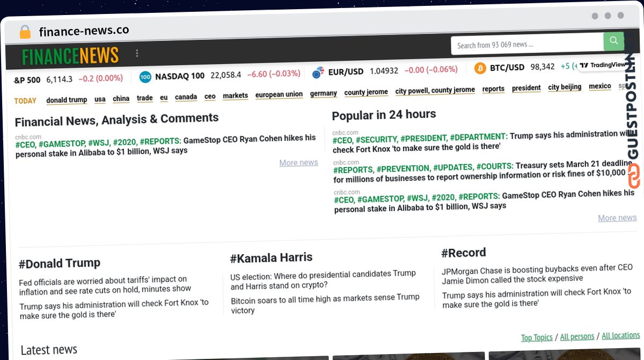Click the TODAY label in the topics row
Image resolution: width=644 pixels, height=360 pixels.
point(25,101)
